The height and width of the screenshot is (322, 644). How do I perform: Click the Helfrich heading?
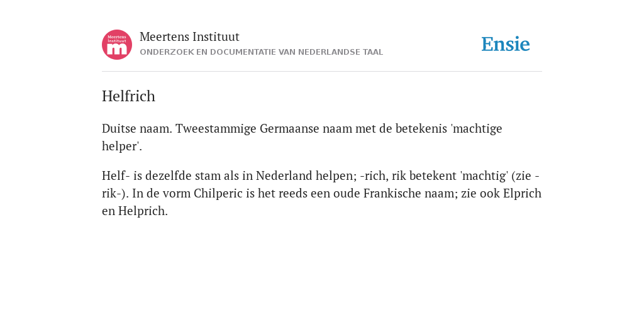[x=128, y=96]
